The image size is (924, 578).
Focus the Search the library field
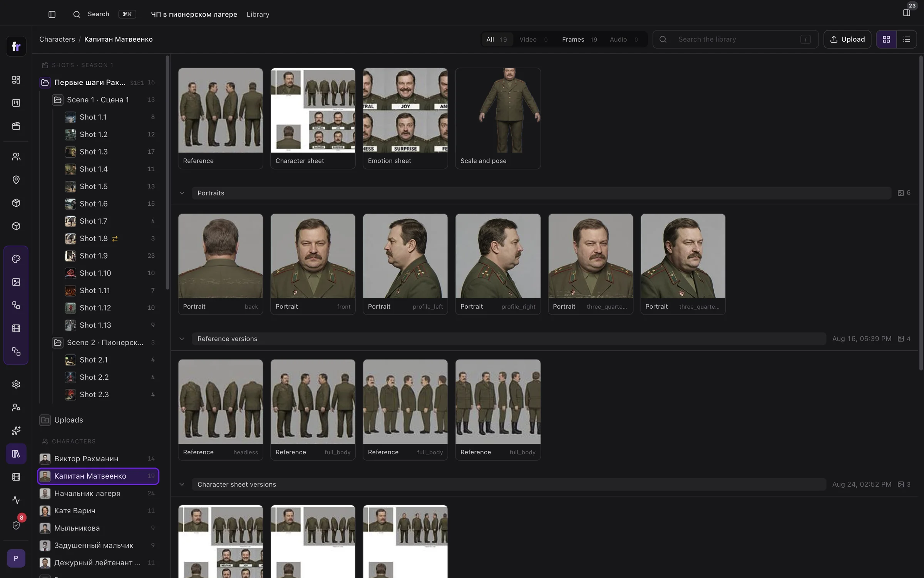(x=735, y=39)
